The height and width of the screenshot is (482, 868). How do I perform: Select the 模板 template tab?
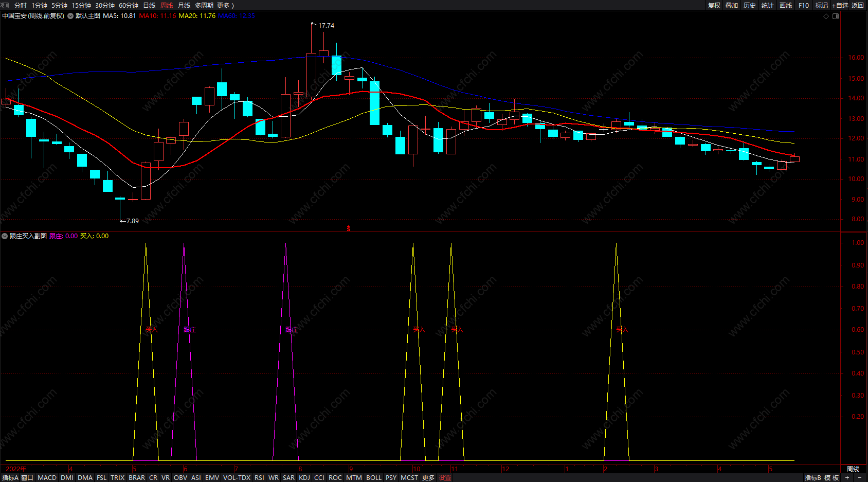[x=831, y=478]
